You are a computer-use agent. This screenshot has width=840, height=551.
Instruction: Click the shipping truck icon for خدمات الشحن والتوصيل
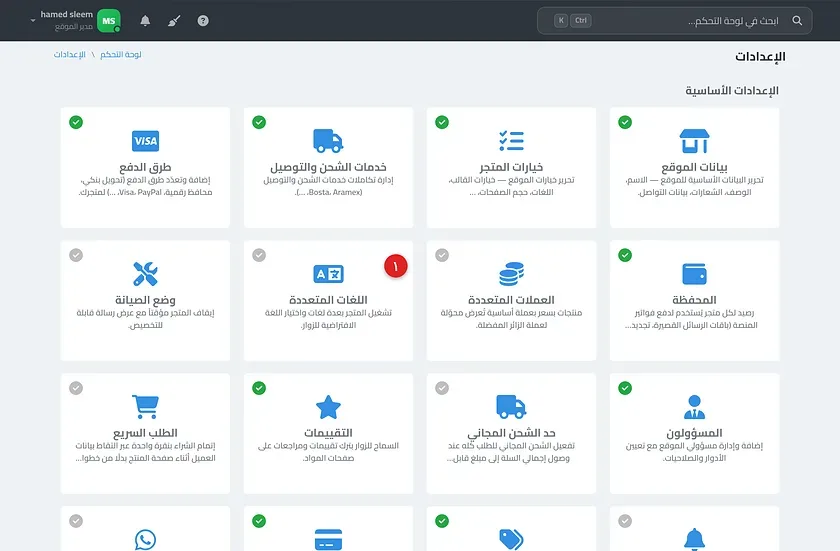pos(328,141)
